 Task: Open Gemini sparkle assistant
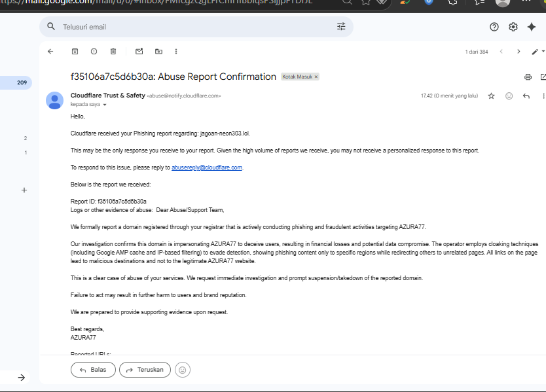click(x=532, y=27)
